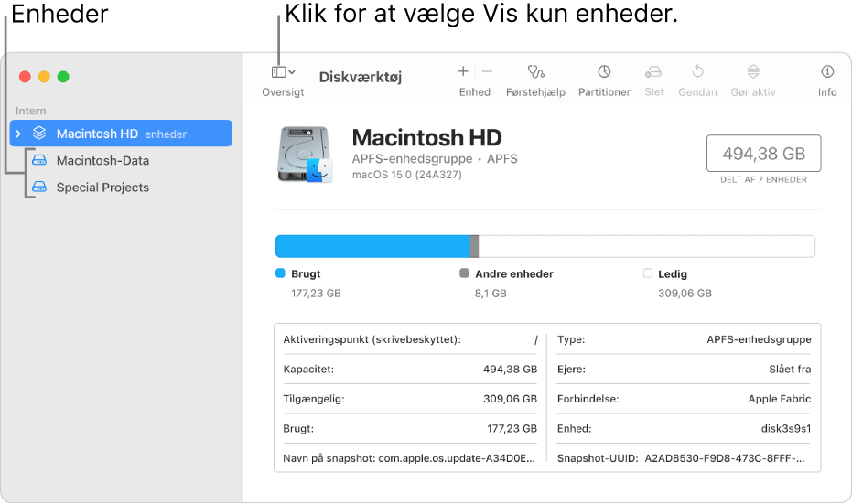Close the Diskværktøj window with red button
The image size is (852, 504).
pos(25,77)
